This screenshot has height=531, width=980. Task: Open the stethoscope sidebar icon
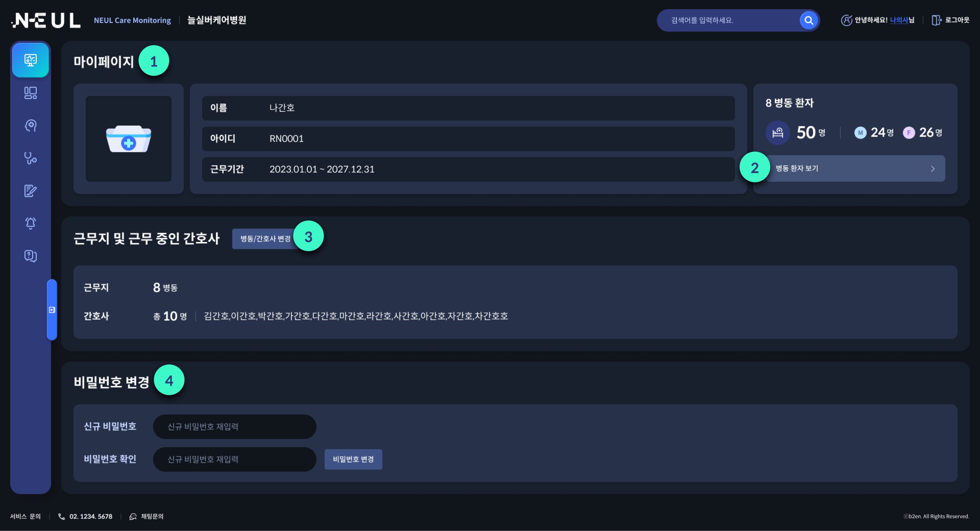click(x=31, y=158)
